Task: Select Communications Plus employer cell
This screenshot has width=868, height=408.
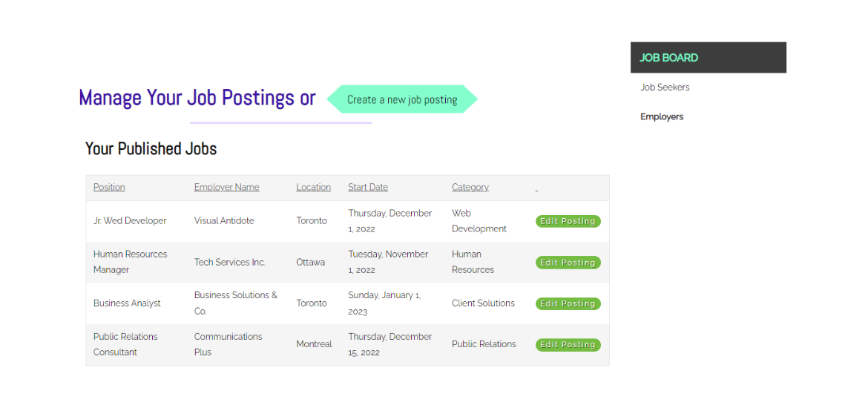Action: (228, 344)
